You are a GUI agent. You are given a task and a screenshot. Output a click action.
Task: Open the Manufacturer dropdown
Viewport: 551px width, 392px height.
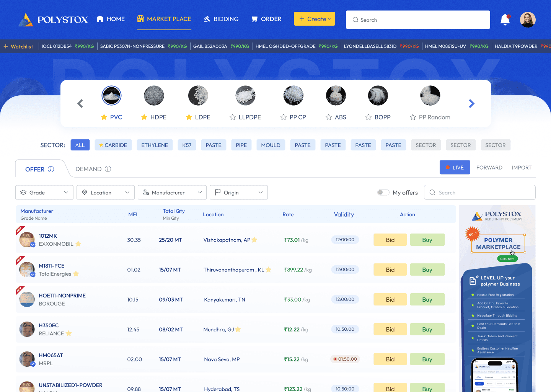(172, 193)
